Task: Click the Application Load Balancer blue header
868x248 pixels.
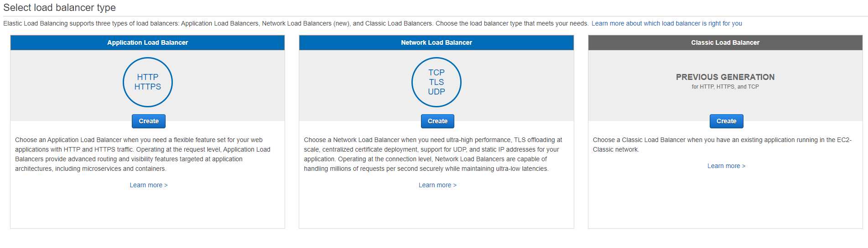Action: tap(147, 42)
